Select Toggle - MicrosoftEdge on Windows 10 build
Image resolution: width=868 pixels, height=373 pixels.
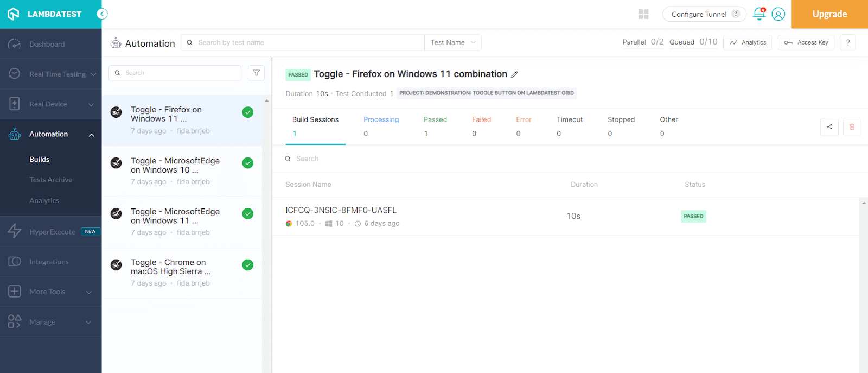coord(182,171)
